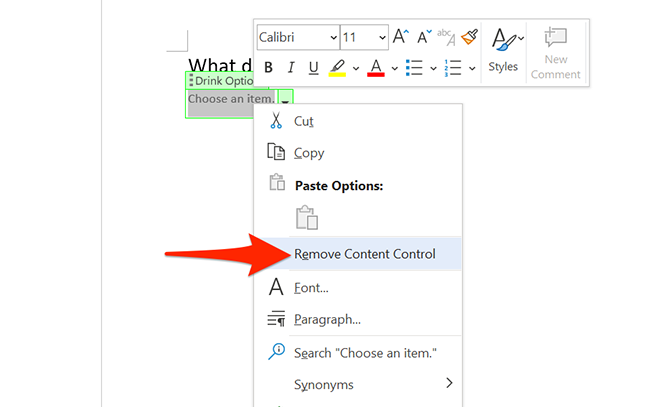The width and height of the screenshot is (650, 407).
Task: Apply numbered list formatting
Action: point(451,68)
